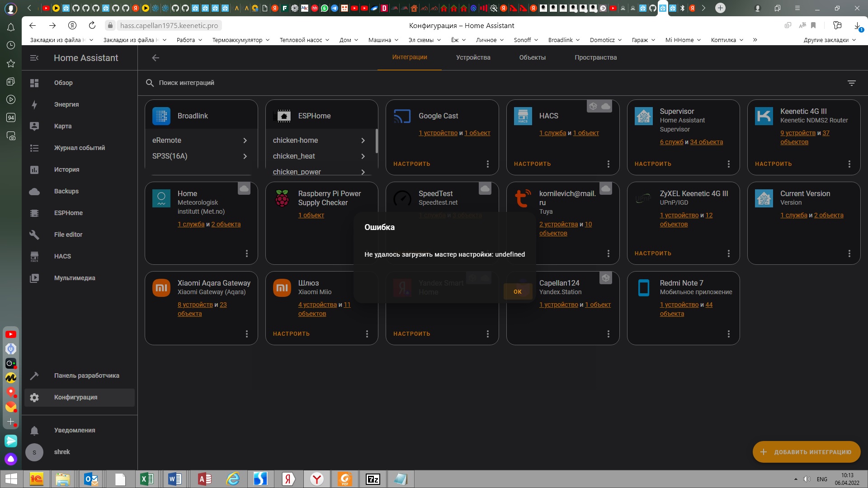Collapse the Home Assistant sidebar menu icon

tap(34, 58)
